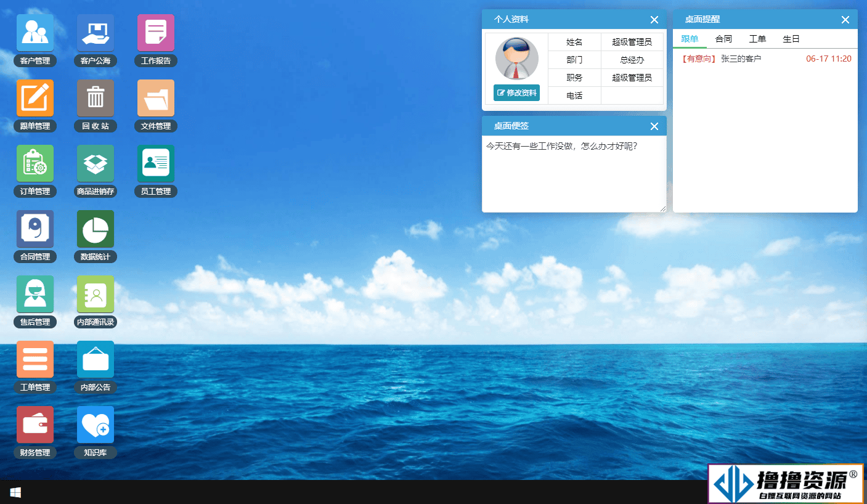Click the 个人资料 panel title
Image resolution: width=867 pixels, height=504 pixels.
(511, 20)
